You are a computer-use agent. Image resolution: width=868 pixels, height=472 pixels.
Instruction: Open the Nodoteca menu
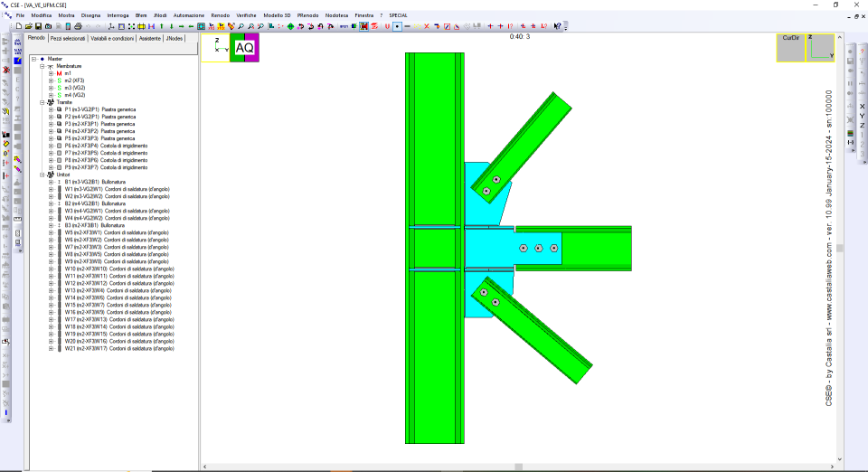(336, 15)
